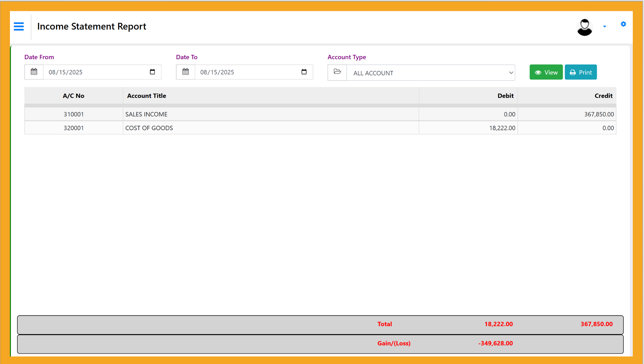Open the Date From date picker toggle
The width and height of the screenshot is (644, 364).
point(152,72)
